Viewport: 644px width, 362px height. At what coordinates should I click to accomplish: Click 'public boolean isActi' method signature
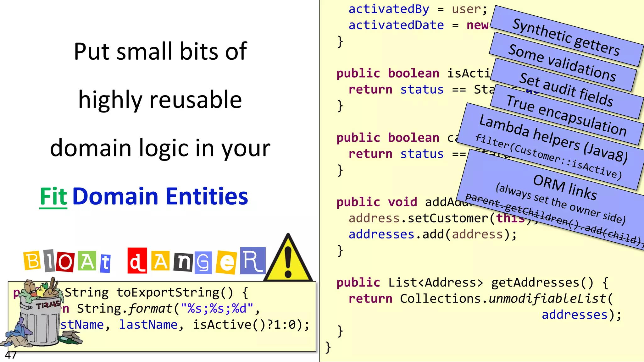click(x=414, y=74)
